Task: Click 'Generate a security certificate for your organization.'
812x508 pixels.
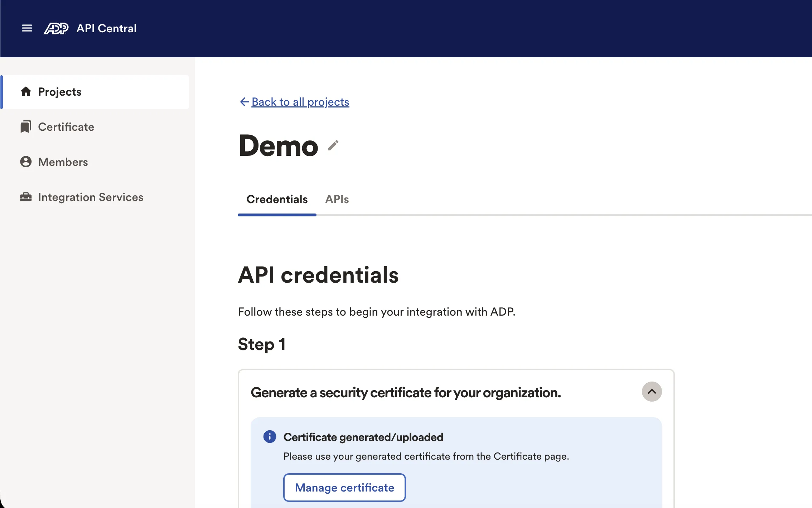Action: (406, 393)
